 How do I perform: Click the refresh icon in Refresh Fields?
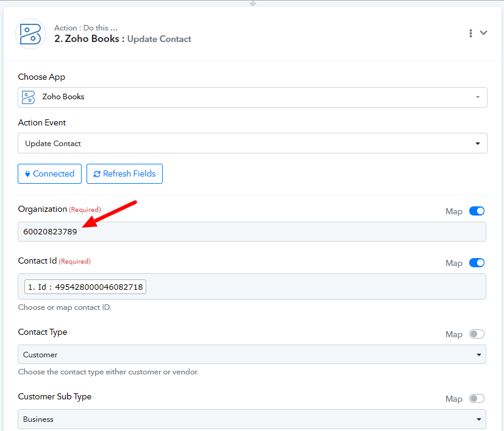coord(97,174)
